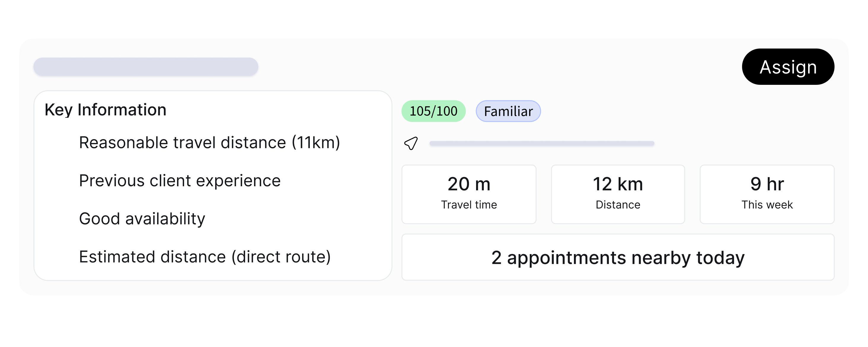Image resolution: width=868 pixels, height=347 pixels.
Task: Click the location arrow icon
Action: (x=411, y=143)
